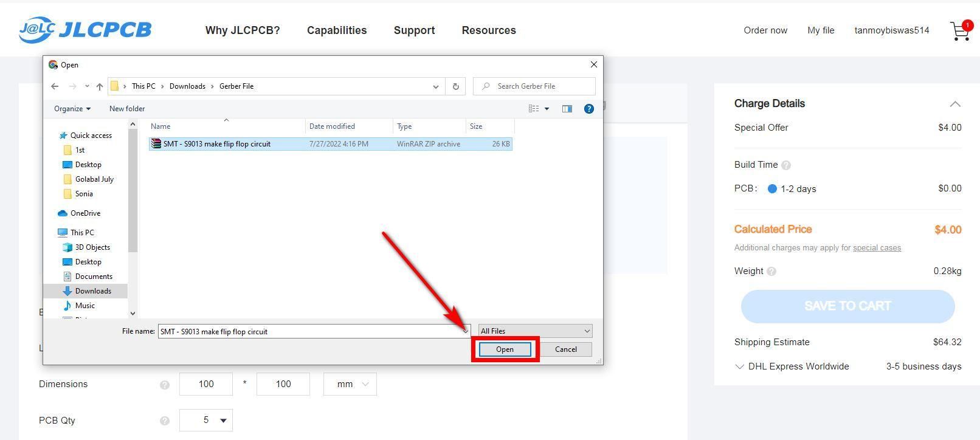Open the shopping cart icon
This screenshot has width=980, height=440.
coord(961,30)
